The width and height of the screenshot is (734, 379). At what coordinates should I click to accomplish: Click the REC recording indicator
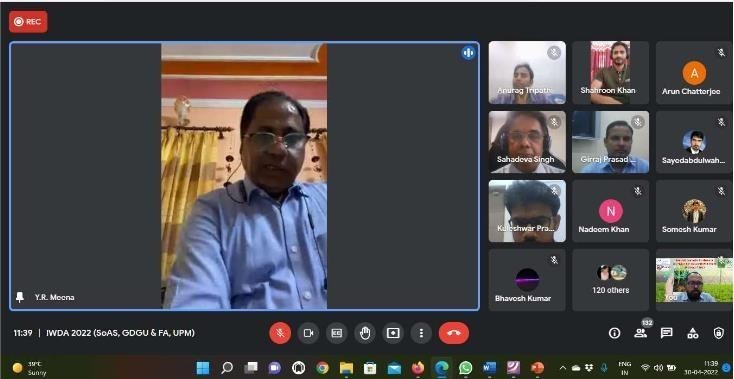(28, 22)
